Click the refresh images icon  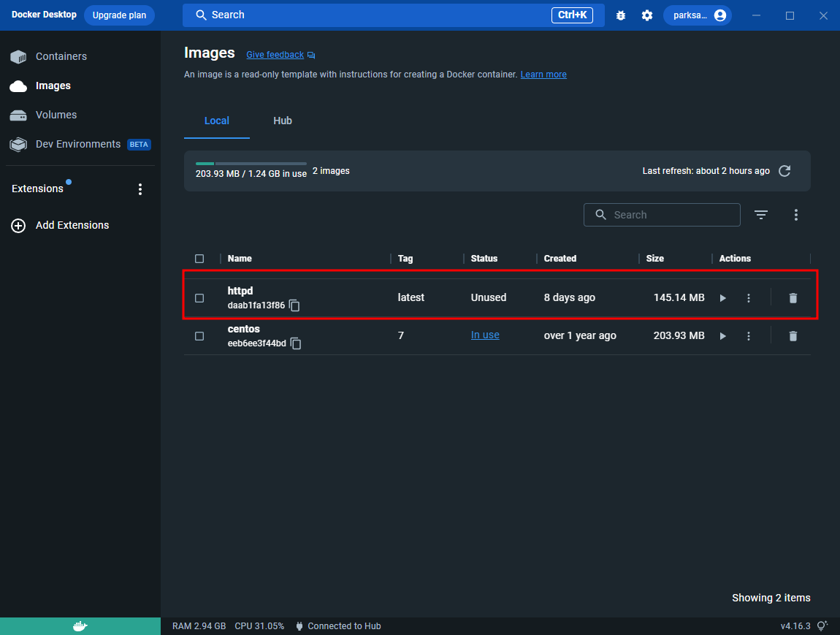784,171
